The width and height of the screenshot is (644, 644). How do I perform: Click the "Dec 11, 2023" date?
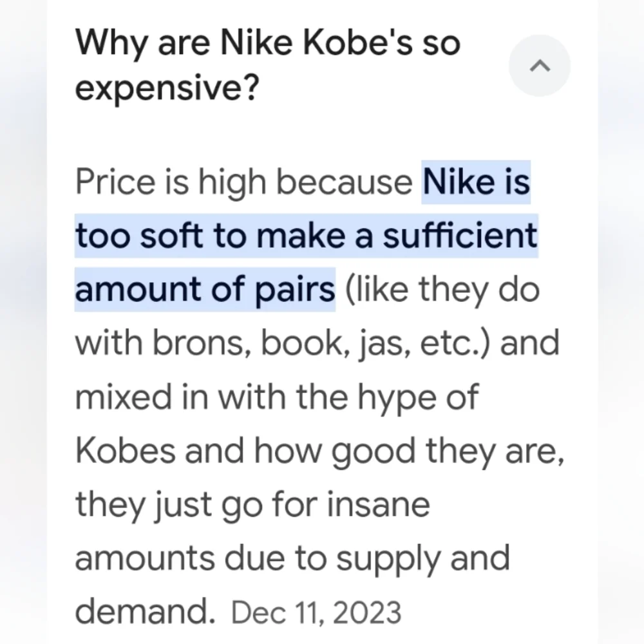pyautogui.click(x=316, y=611)
